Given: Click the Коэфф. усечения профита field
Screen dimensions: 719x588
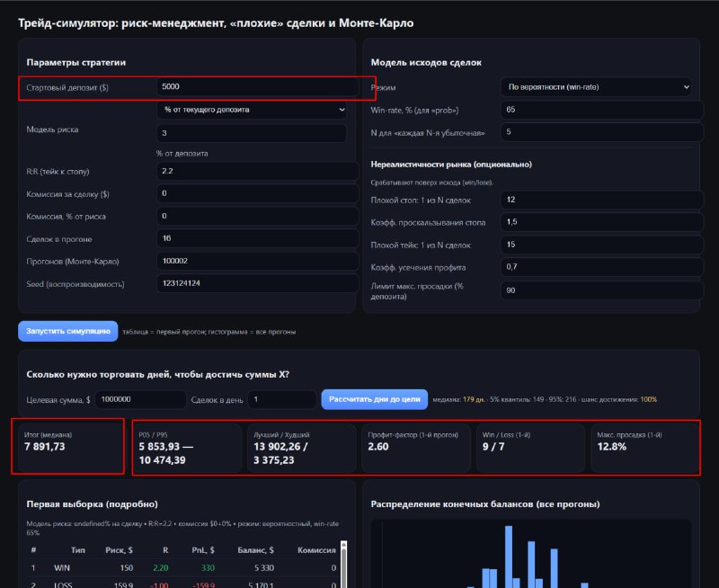Looking at the screenshot, I should [602, 267].
